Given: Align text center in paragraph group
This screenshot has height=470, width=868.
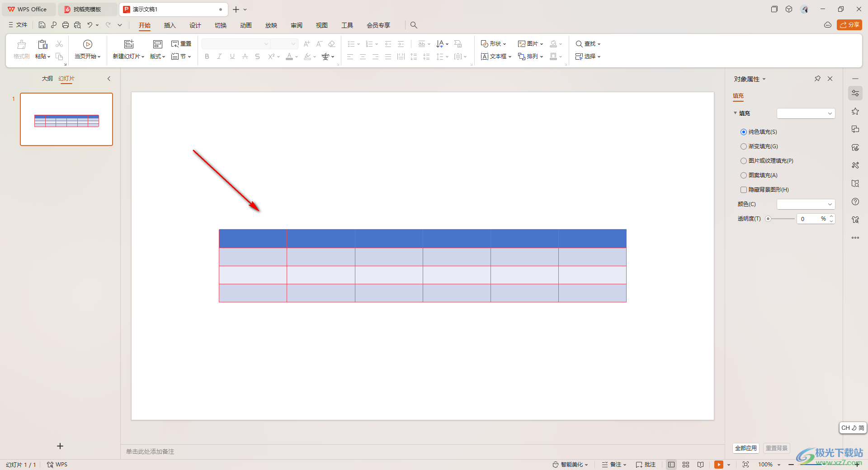Looking at the screenshot, I should (363, 56).
